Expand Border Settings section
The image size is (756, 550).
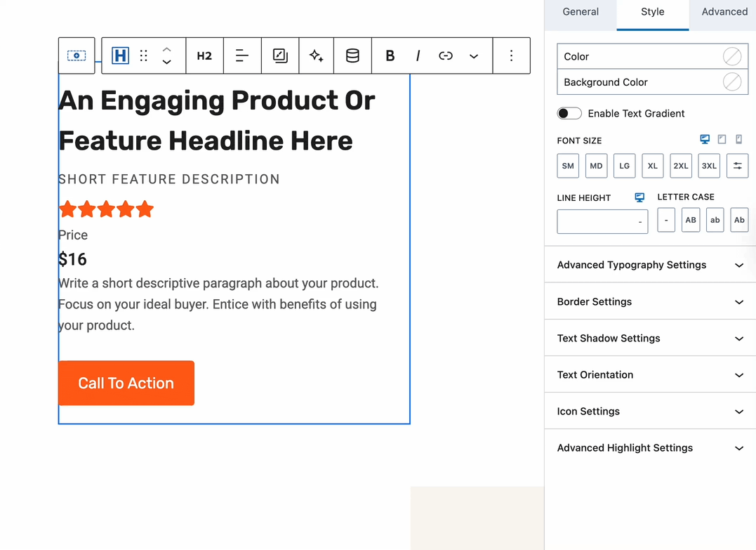click(650, 302)
